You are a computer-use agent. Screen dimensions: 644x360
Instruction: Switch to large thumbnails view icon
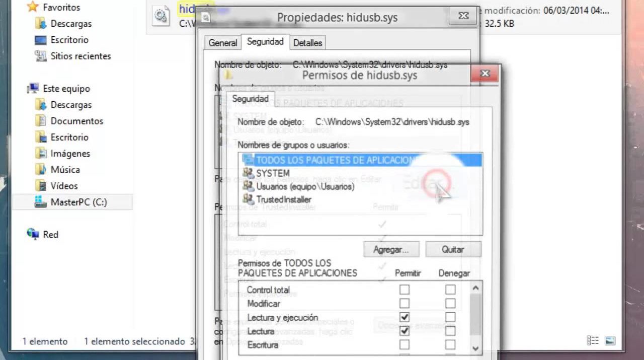click(x=610, y=340)
